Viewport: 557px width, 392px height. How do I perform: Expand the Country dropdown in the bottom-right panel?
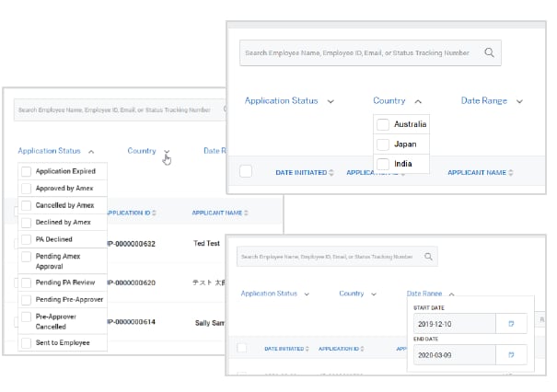(374, 294)
